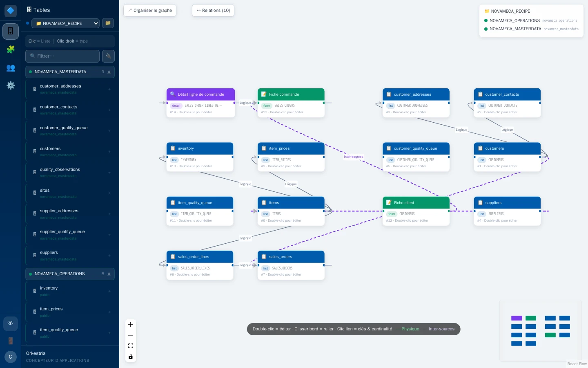The image size is (588, 368).
Task: Toggle the graph interactivity lock
Action: [x=131, y=357]
